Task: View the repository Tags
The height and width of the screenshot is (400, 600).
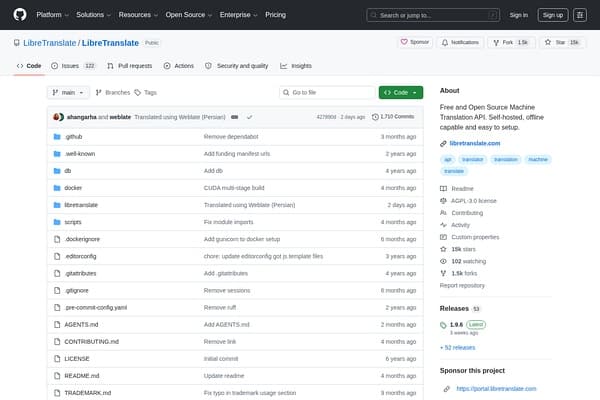Action: click(146, 93)
